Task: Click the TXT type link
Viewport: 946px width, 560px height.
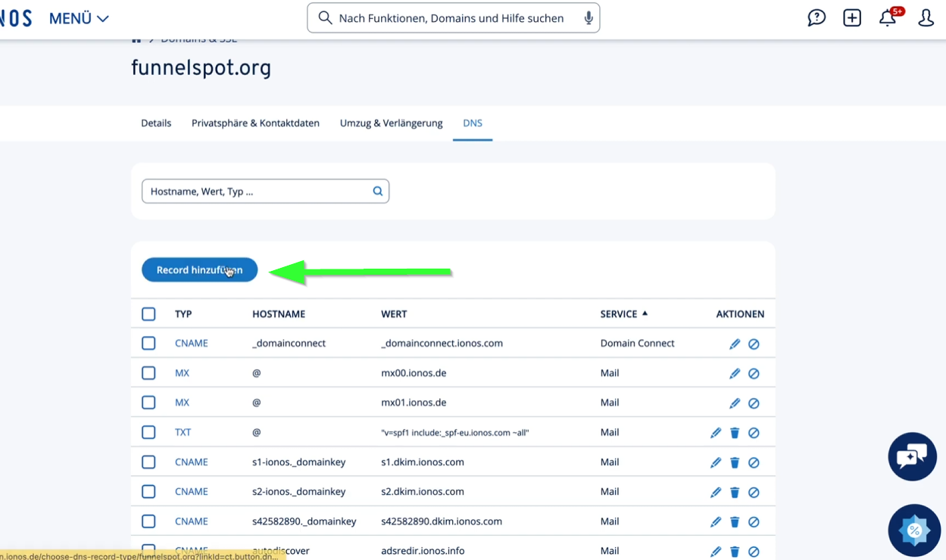Action: pyautogui.click(x=183, y=433)
